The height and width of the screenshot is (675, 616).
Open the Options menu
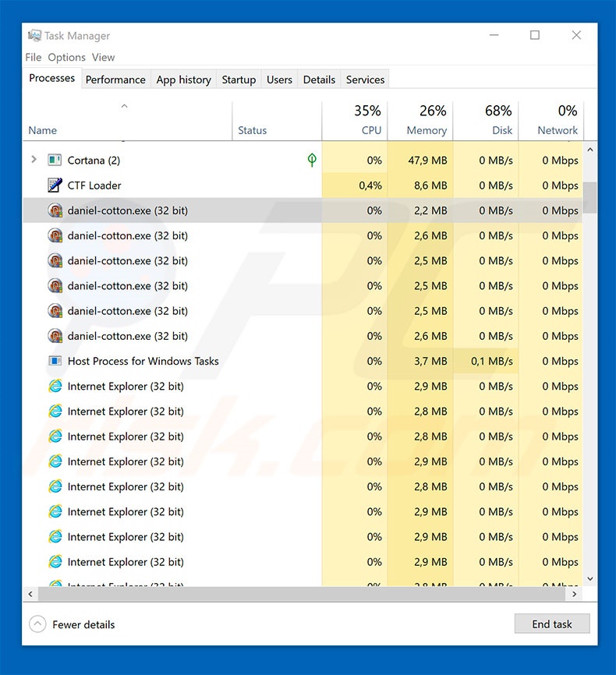[66, 57]
